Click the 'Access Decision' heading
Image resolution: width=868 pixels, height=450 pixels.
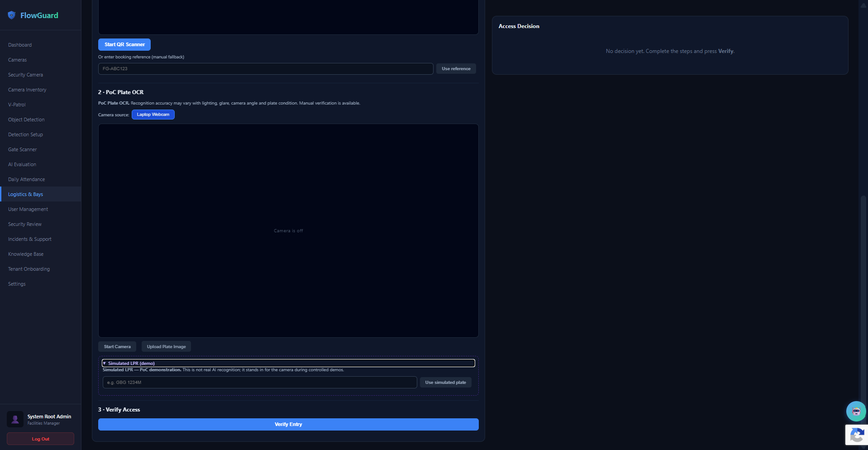coord(519,26)
